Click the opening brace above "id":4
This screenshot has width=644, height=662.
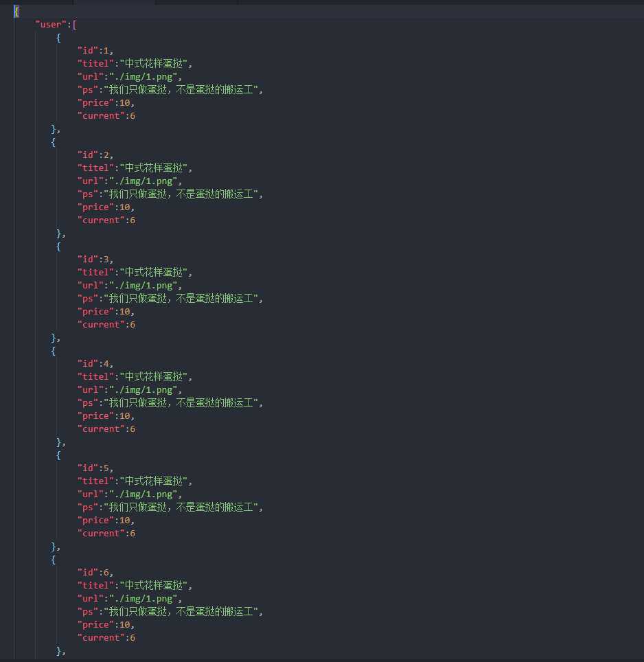pos(53,350)
